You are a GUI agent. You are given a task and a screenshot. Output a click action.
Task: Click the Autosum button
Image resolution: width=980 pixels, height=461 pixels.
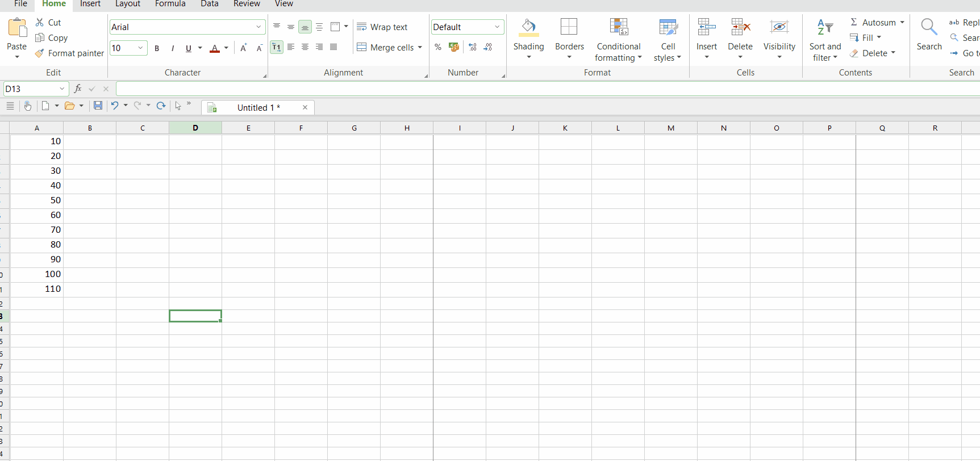pos(873,22)
